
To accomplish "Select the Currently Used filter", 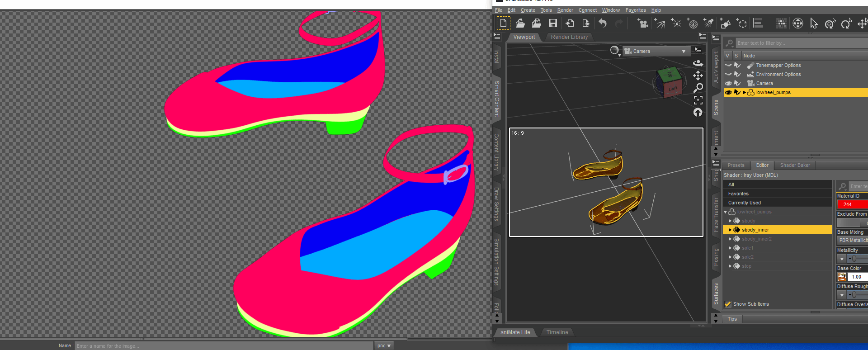I will (777, 203).
